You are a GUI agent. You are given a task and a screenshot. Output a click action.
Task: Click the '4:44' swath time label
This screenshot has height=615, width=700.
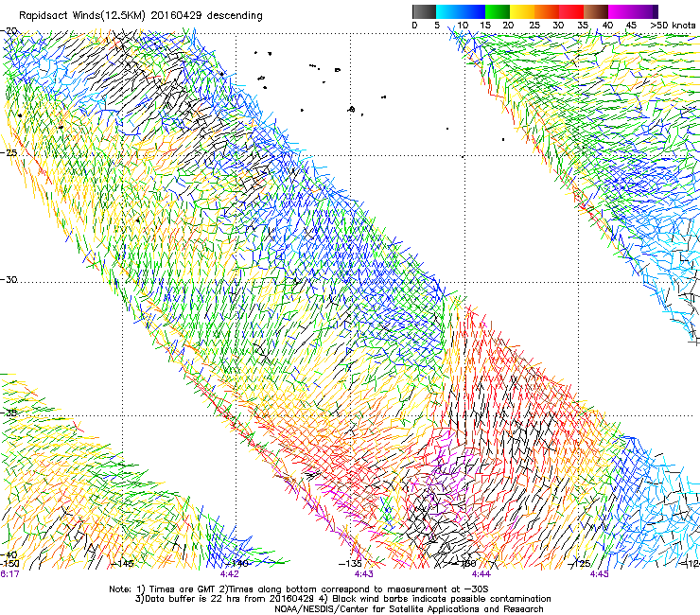(481, 574)
